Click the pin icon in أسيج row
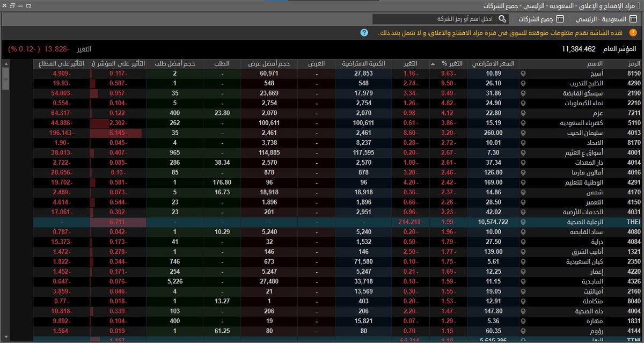The height and width of the screenshot is (343, 644). tap(523, 73)
